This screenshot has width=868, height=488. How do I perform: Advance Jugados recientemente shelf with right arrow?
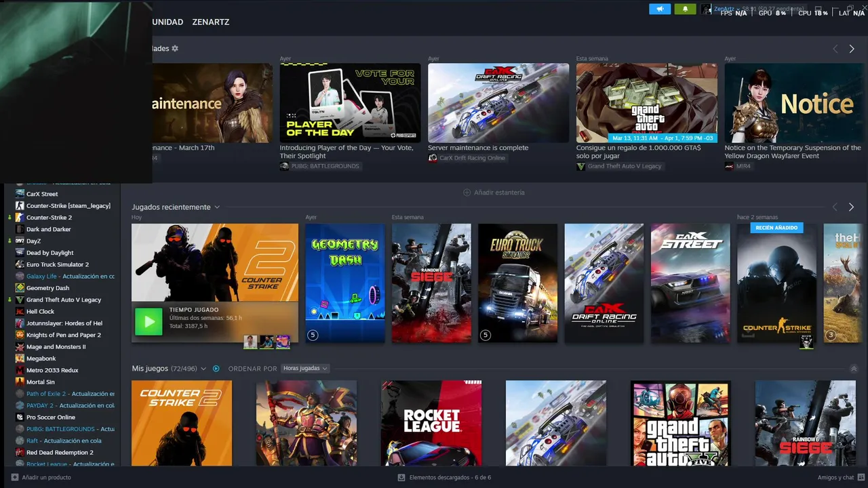pyautogui.click(x=852, y=207)
